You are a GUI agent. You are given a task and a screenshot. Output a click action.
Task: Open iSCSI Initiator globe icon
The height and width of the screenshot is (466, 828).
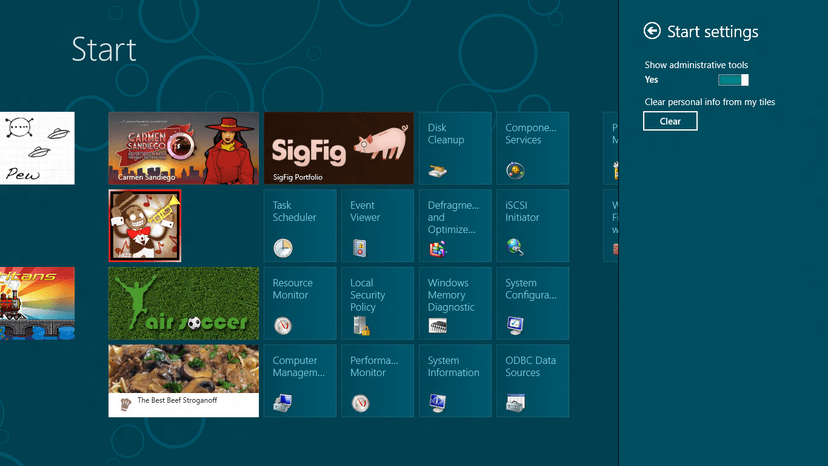(515, 247)
